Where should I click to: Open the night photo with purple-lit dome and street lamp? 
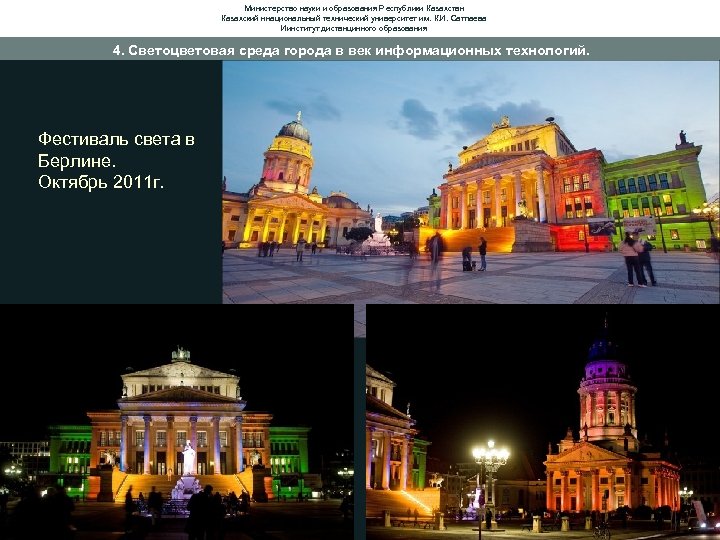(x=543, y=422)
